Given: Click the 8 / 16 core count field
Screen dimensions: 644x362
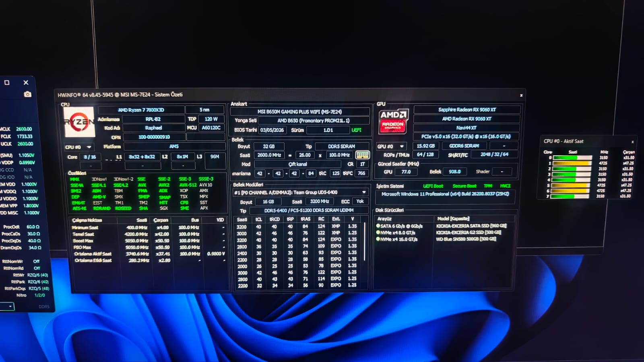Looking at the screenshot, I should (90, 157).
